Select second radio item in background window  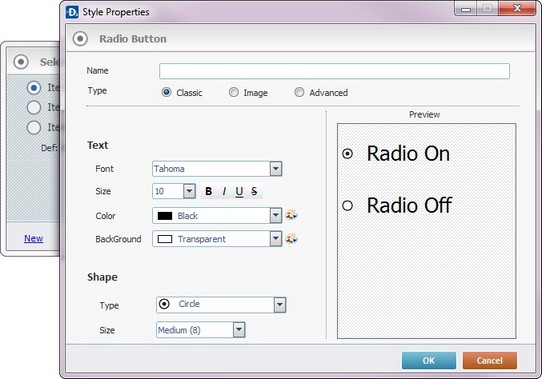pyautogui.click(x=34, y=108)
